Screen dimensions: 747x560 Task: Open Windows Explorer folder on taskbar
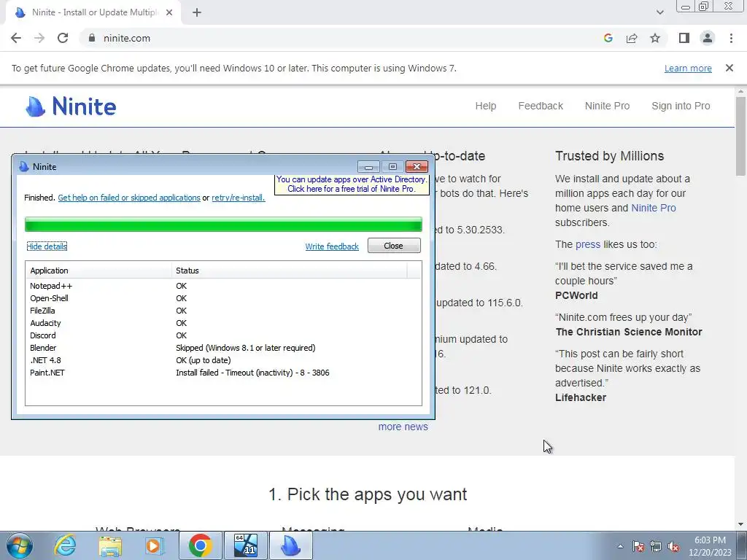click(111, 545)
